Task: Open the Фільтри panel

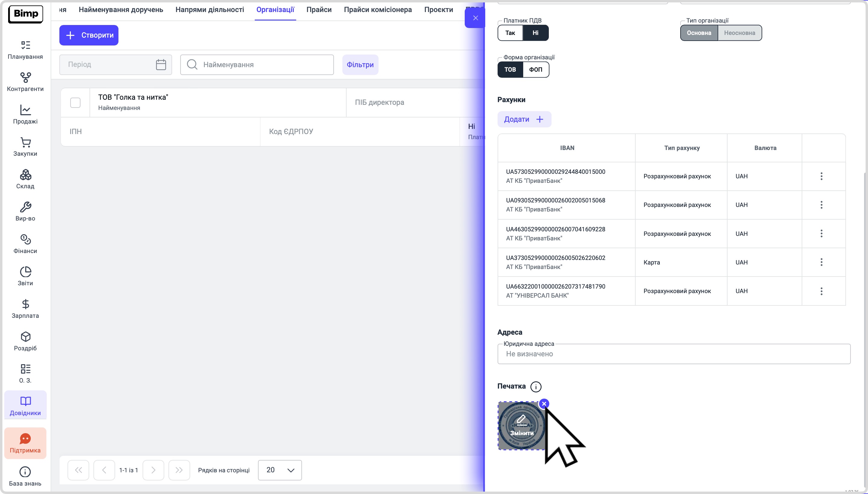Action: coord(360,65)
